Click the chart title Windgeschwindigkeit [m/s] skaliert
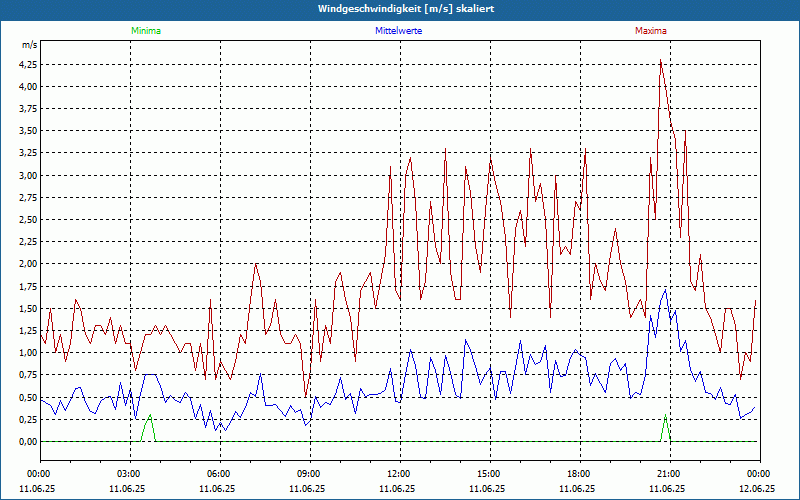 (406, 9)
